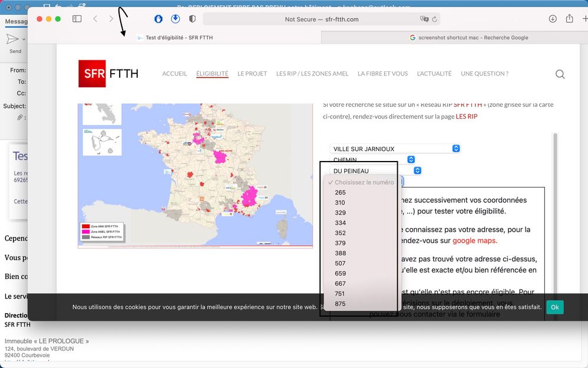Click the search magnifier on the SFR FTTH page

coord(560,74)
